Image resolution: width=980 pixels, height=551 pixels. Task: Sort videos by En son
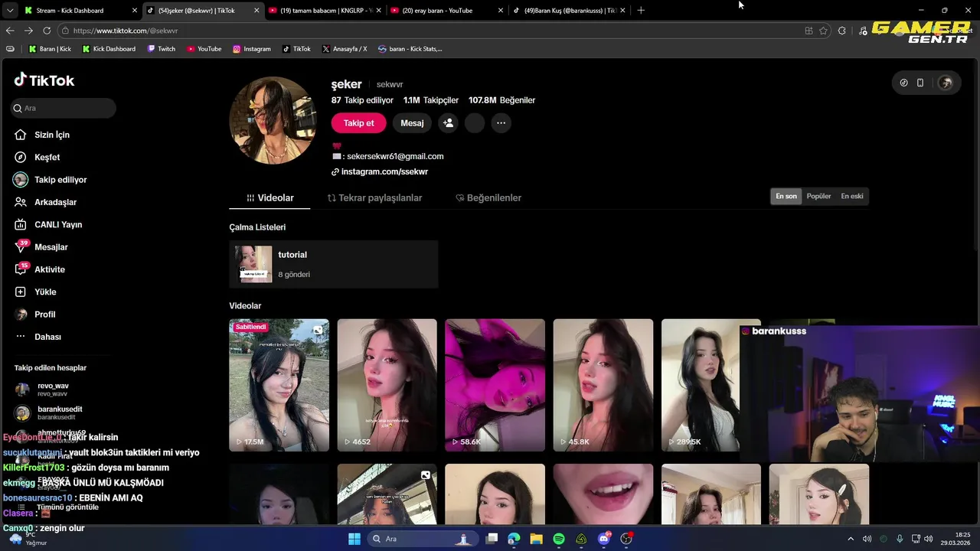(786, 196)
